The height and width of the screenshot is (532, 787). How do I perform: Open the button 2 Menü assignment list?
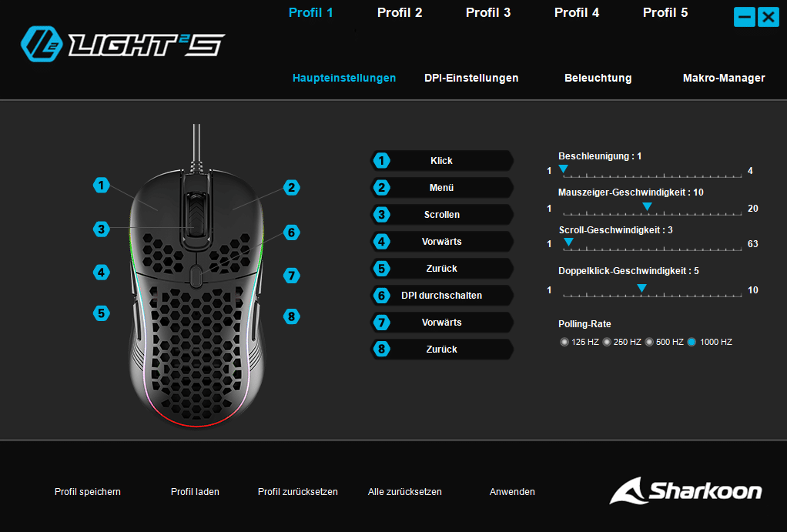(442, 188)
